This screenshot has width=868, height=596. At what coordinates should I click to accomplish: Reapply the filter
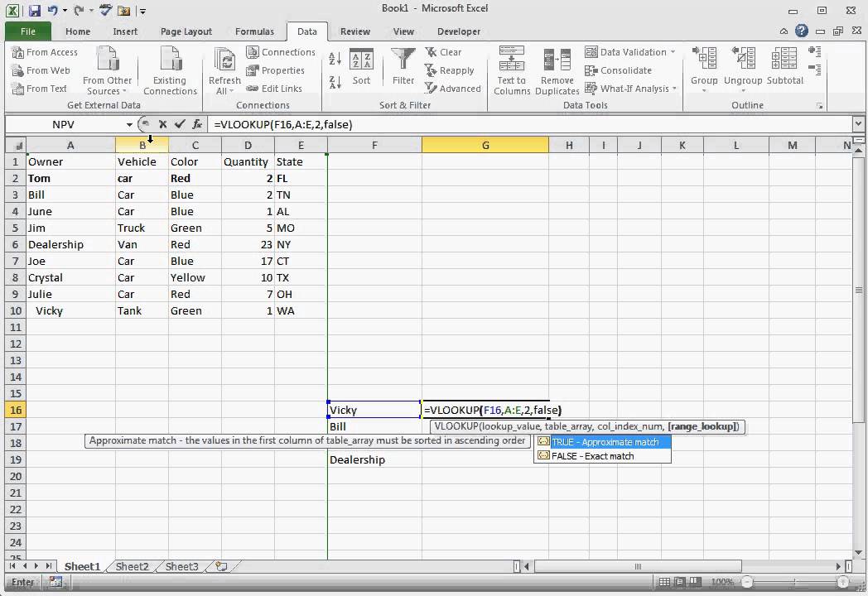coord(450,70)
